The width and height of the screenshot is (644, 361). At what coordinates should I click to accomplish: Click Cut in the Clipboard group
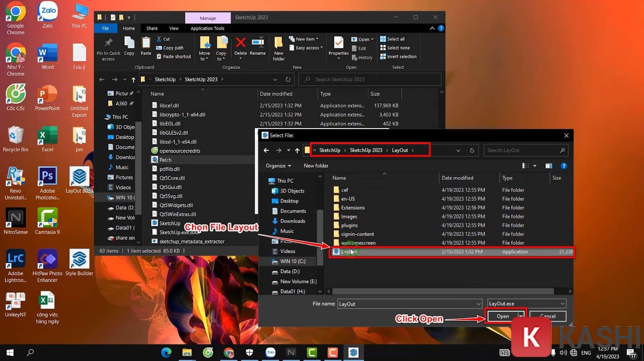163,39
